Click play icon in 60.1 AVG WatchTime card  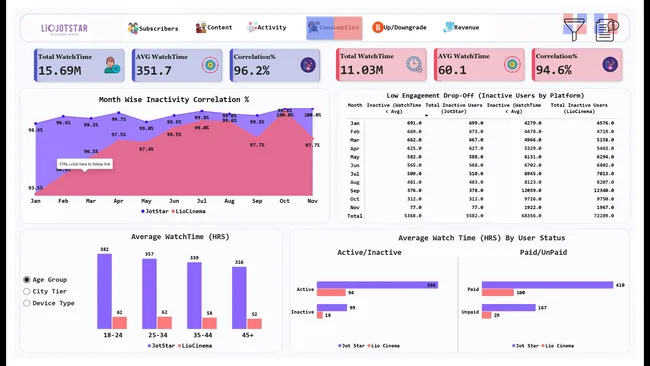(512, 64)
